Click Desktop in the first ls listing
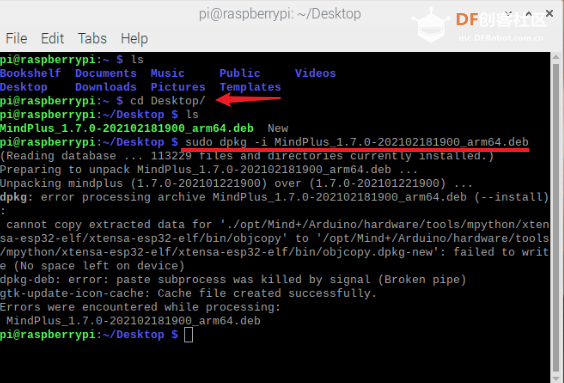The width and height of the screenshot is (564, 383). point(24,87)
